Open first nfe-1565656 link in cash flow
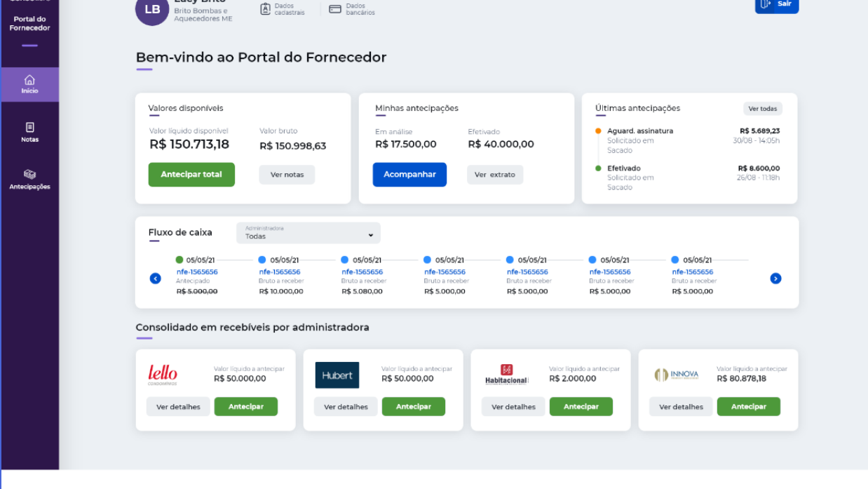This screenshot has width=868, height=489. click(196, 272)
